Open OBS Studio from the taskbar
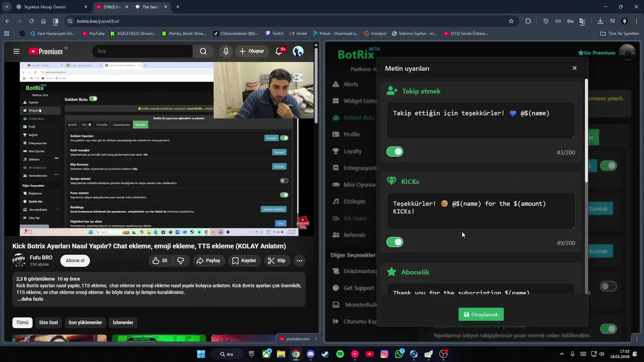 click(x=443, y=354)
